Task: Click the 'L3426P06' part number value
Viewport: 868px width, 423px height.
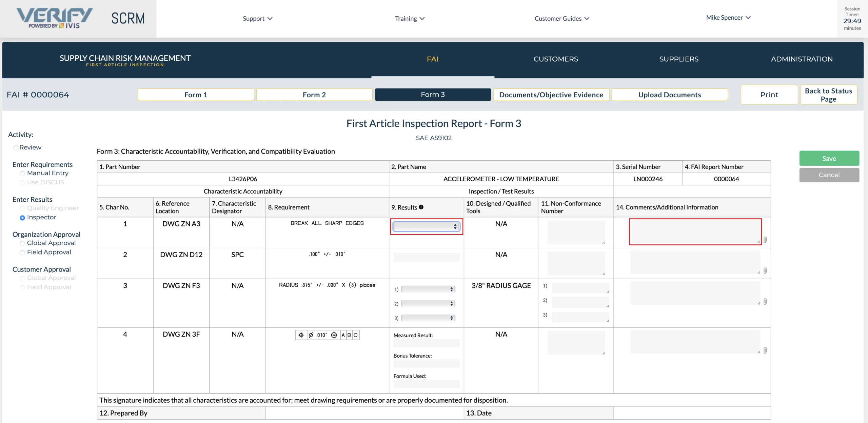Action: pos(243,179)
